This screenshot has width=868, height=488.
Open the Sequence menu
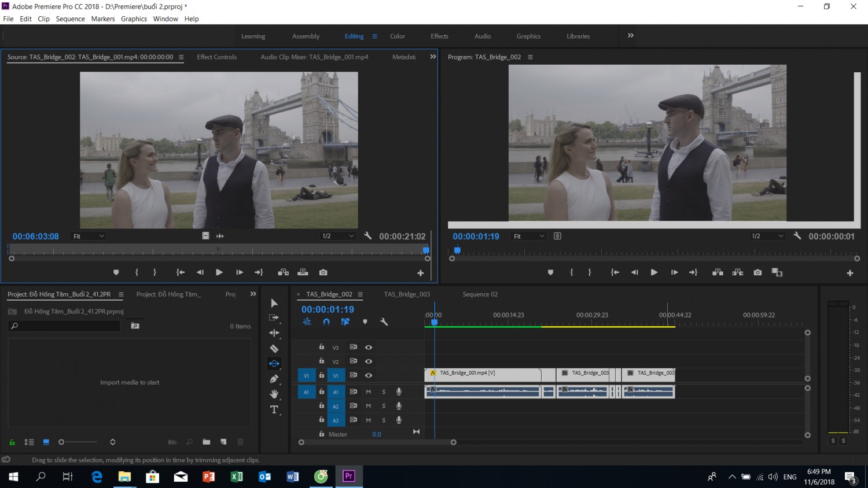(x=70, y=19)
